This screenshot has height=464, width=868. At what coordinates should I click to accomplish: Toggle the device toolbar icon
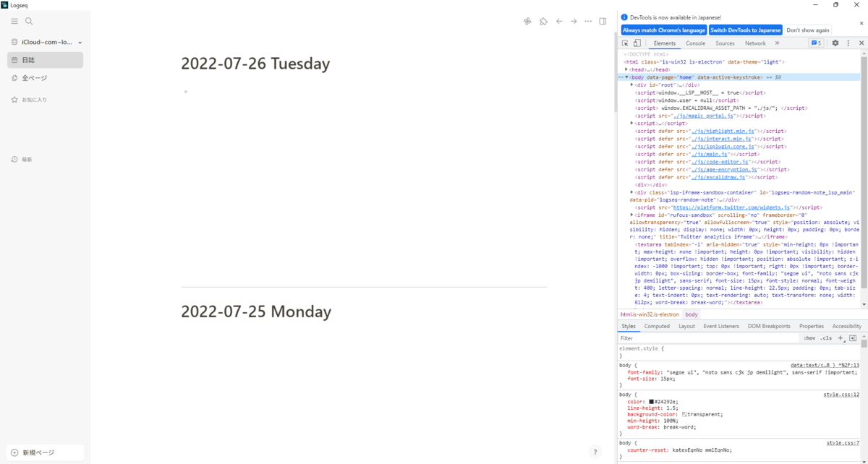[637, 43]
